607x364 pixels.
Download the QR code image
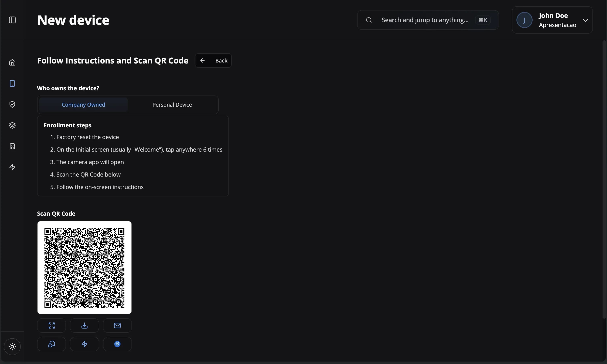[84, 326]
